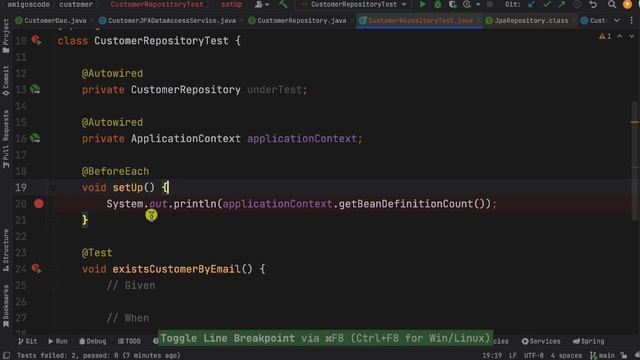Show Git history clock icon
Viewport: 640px width, 360px height.
point(577,4)
